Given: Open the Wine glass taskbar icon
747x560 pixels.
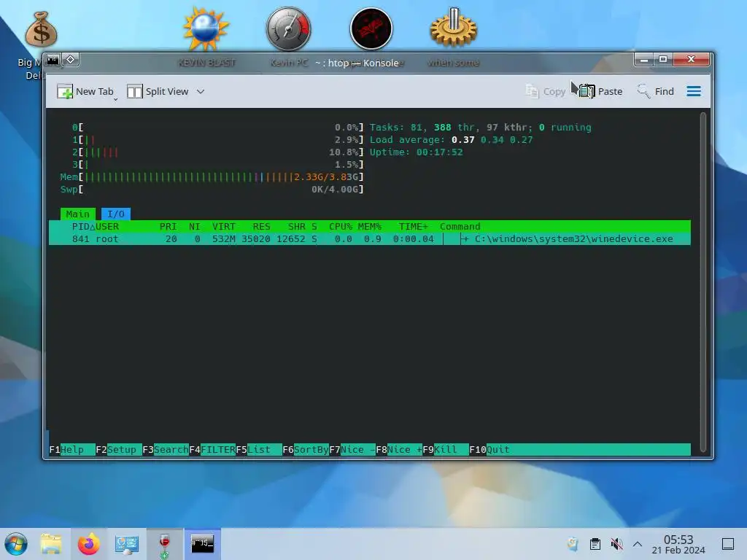Looking at the screenshot, I should click(x=164, y=544).
